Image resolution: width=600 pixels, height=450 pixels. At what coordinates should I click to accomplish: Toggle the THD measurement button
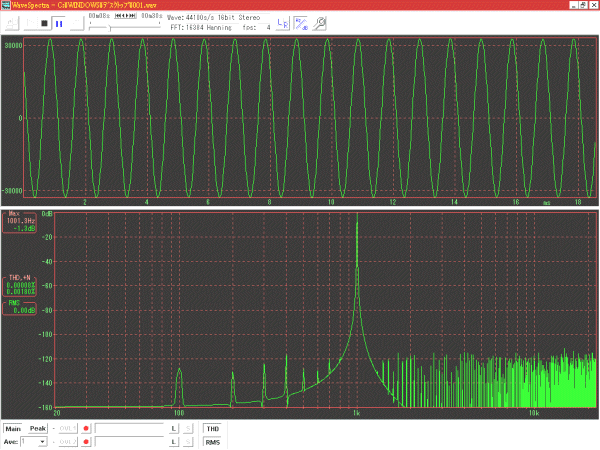click(212, 428)
